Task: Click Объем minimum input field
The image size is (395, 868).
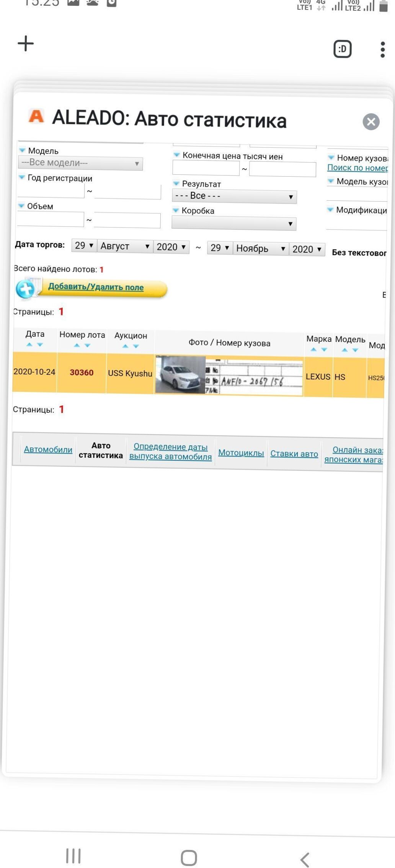Action: [x=50, y=219]
